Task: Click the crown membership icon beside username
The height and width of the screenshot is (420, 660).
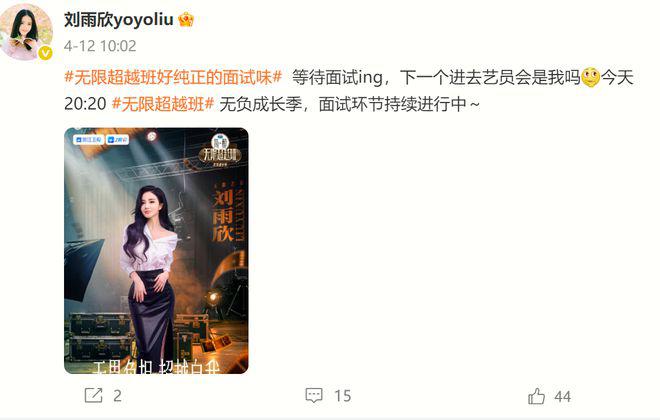Action: [186, 20]
